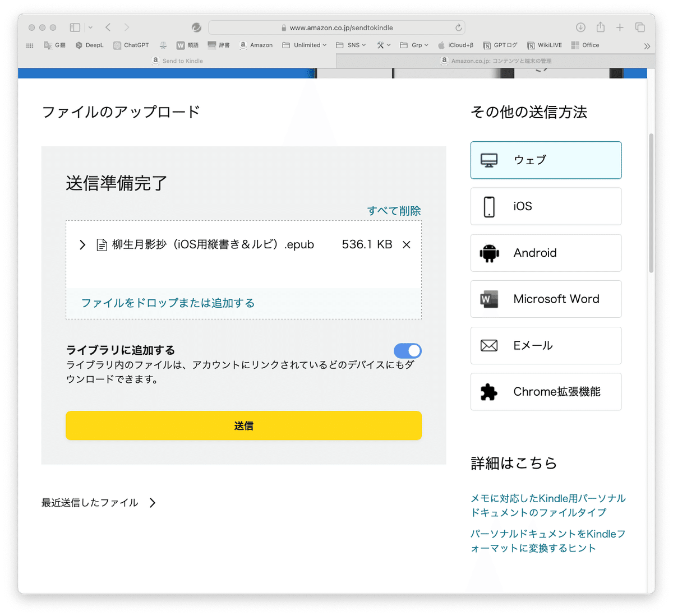Open the GPTログ Notion bookmark

[500, 45]
